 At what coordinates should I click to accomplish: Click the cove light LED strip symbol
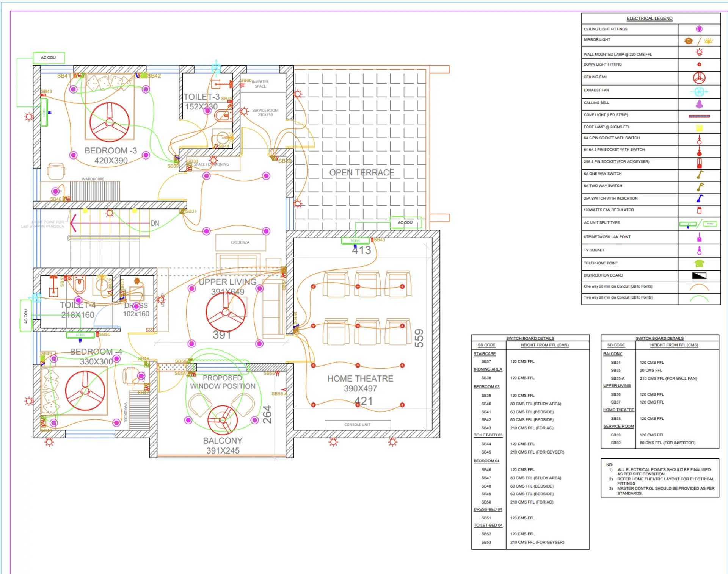699,115
